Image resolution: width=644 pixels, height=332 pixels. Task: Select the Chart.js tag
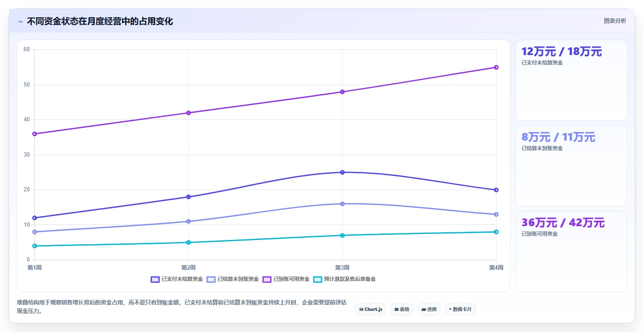371,309
